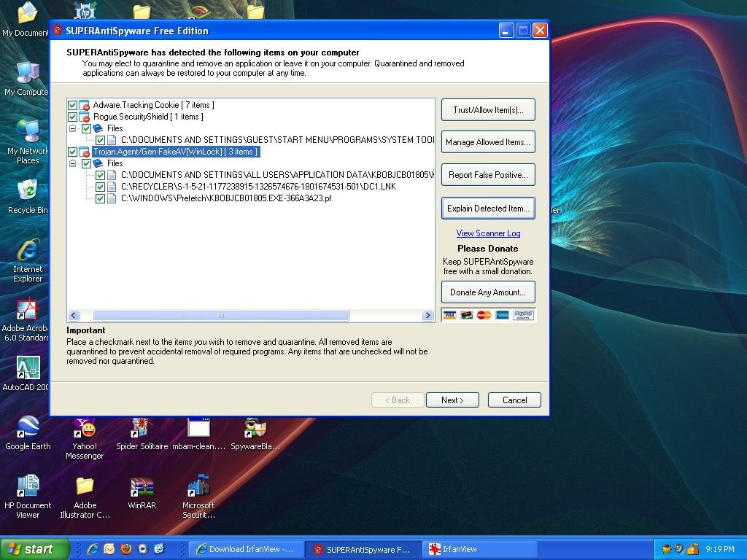The image size is (747, 560).
Task: Click Explain Detected Item button
Action: pyautogui.click(x=488, y=208)
